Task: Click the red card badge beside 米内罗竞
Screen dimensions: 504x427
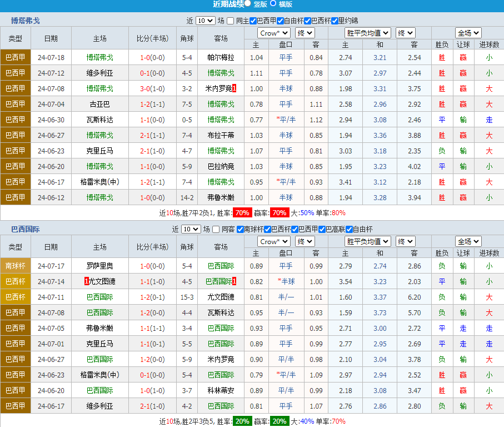Action: (x=234, y=88)
